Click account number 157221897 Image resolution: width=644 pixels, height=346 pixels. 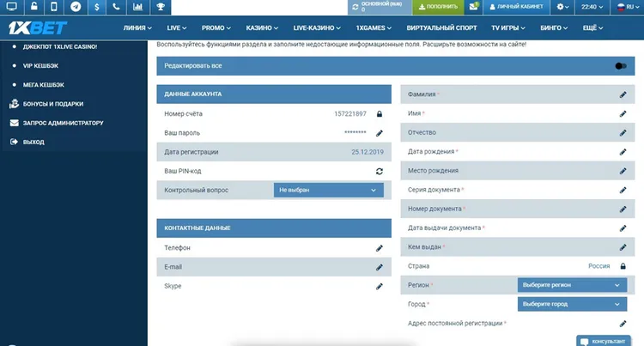click(x=350, y=113)
